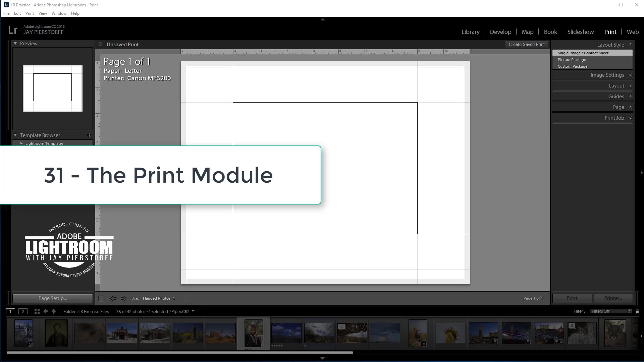The image size is (644, 362).
Task: Reveal the top panel with the upward arrow
Action: [322, 19]
